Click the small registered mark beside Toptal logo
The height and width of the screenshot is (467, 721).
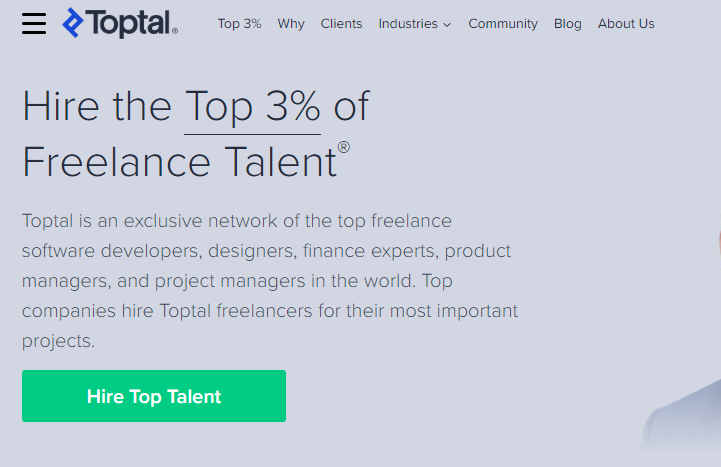click(x=175, y=32)
